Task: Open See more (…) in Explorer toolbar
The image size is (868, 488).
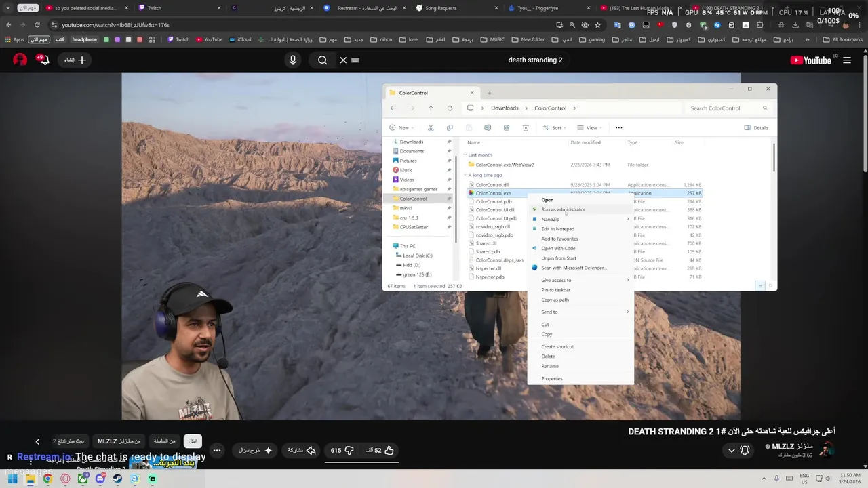Action: point(618,128)
